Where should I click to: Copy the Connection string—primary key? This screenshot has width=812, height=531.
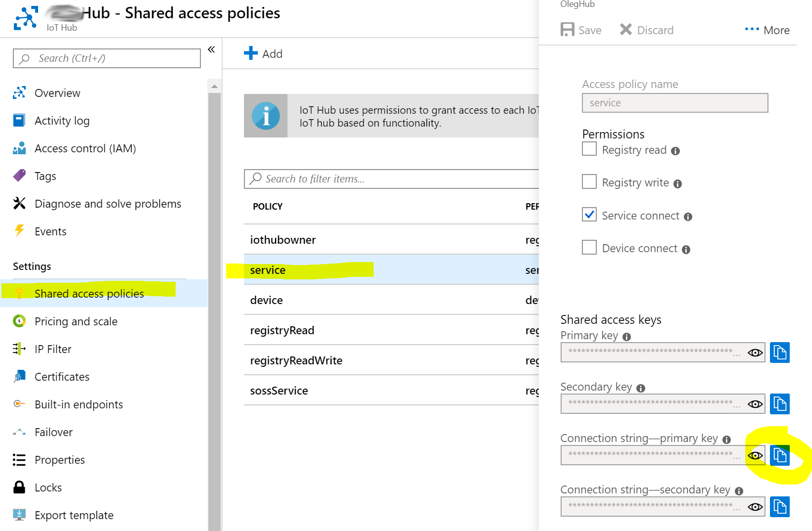point(780,455)
